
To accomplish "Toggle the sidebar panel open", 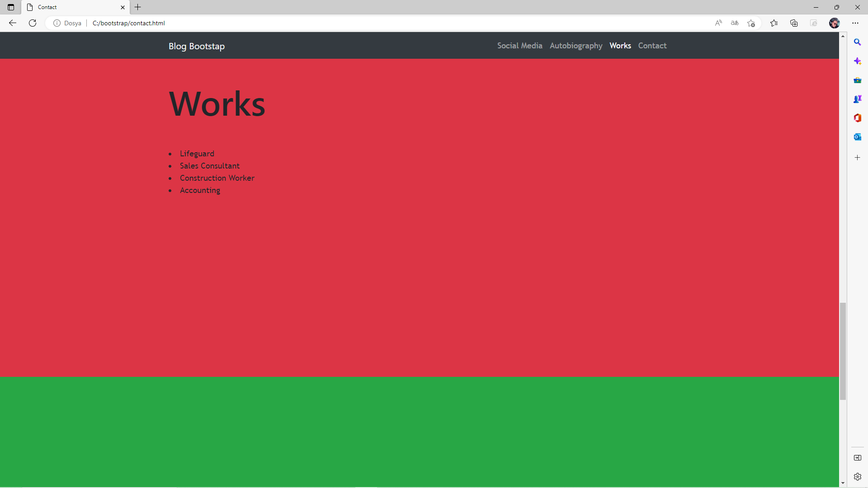I will (858, 457).
